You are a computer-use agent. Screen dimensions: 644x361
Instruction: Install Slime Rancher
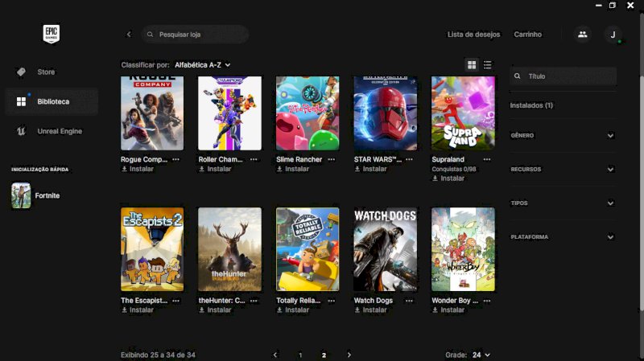point(293,169)
